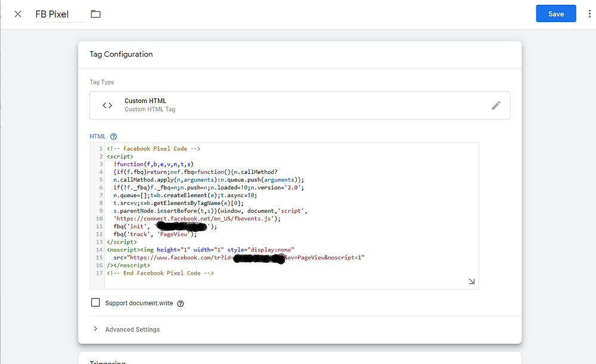
Task: Click the 'HTML' field label
Action: [98, 136]
